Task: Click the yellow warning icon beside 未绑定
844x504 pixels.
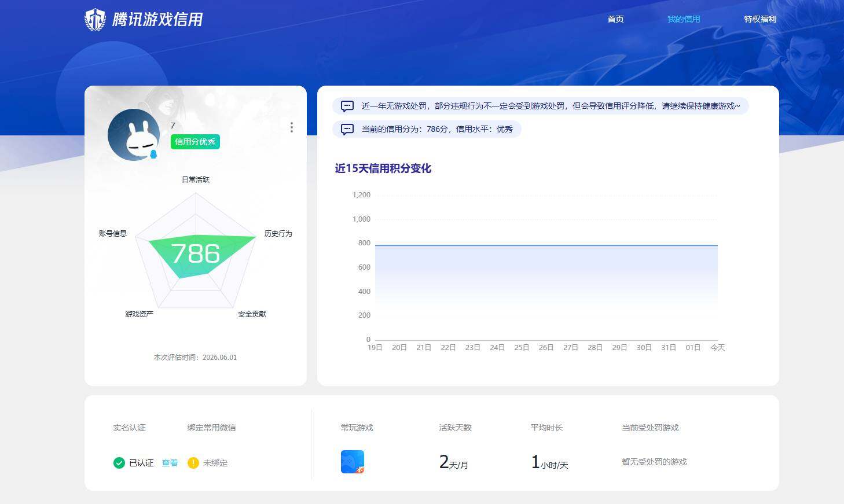Action: pos(193,463)
